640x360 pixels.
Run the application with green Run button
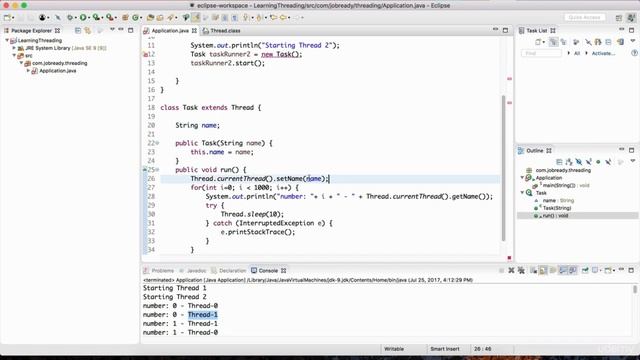pos(83,18)
